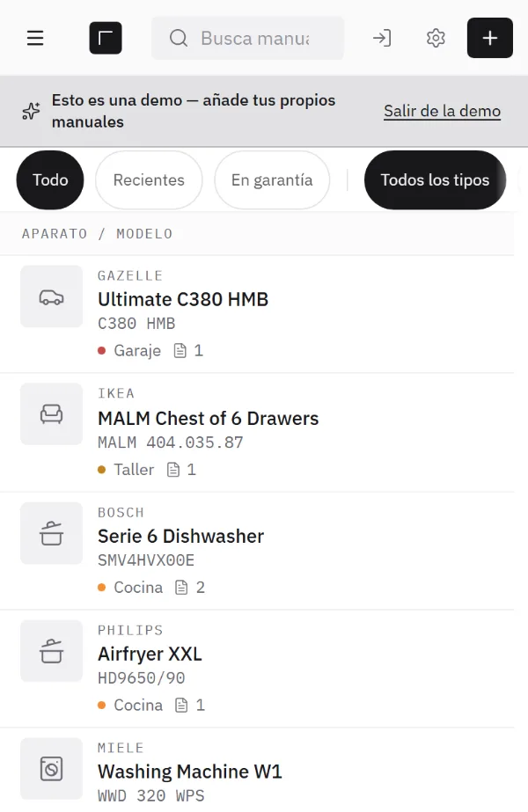Click the pot icon for Bosch Dishwasher
This screenshot has height=812, width=528.
click(x=51, y=533)
